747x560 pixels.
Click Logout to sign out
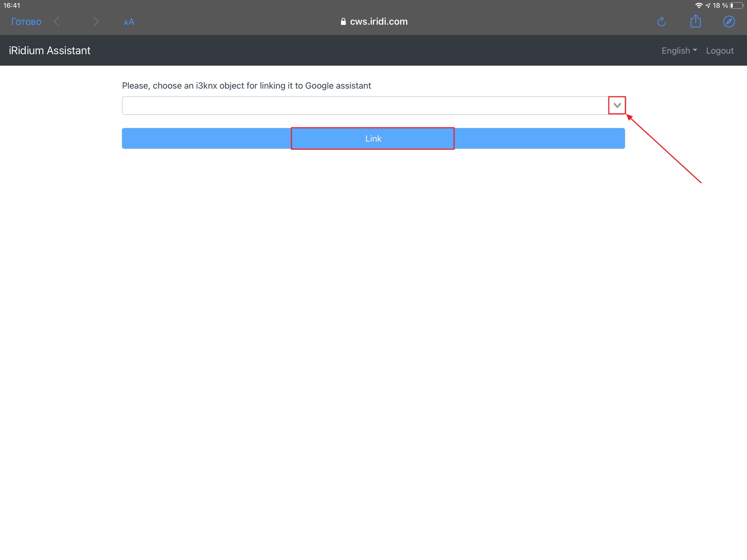(719, 50)
